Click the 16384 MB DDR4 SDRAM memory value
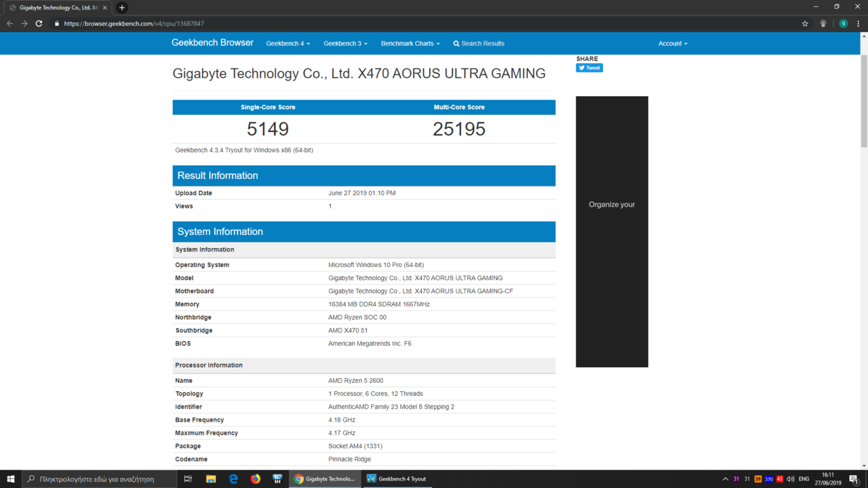The width and height of the screenshot is (868, 488). coord(379,304)
